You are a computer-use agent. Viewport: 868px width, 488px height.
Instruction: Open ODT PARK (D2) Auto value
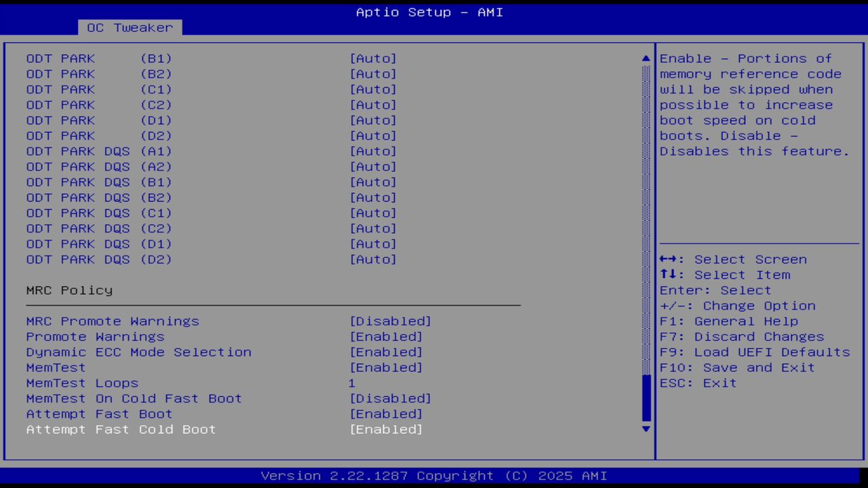pyautogui.click(x=373, y=136)
